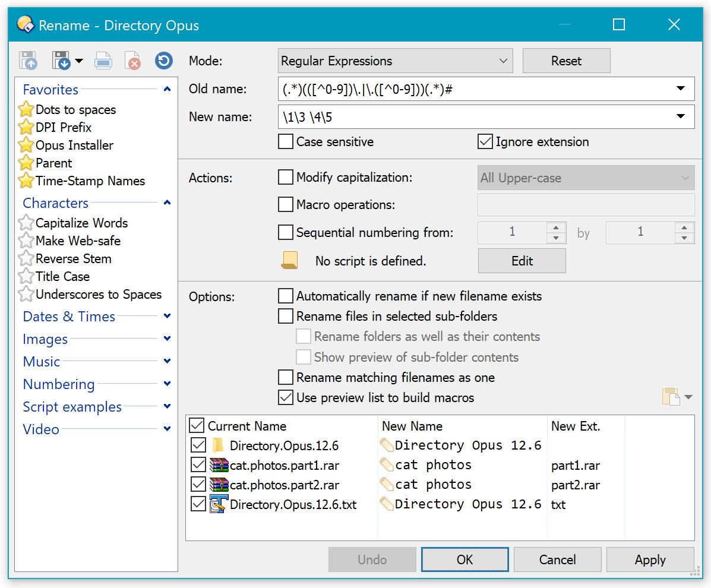
Task: Click the clipboard paste icon in Options
Action: tap(671, 397)
